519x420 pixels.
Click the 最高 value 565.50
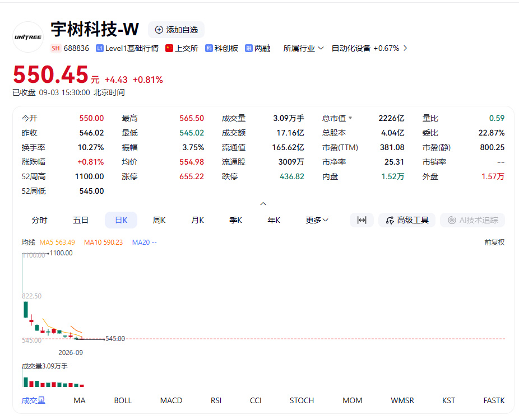tap(192, 118)
